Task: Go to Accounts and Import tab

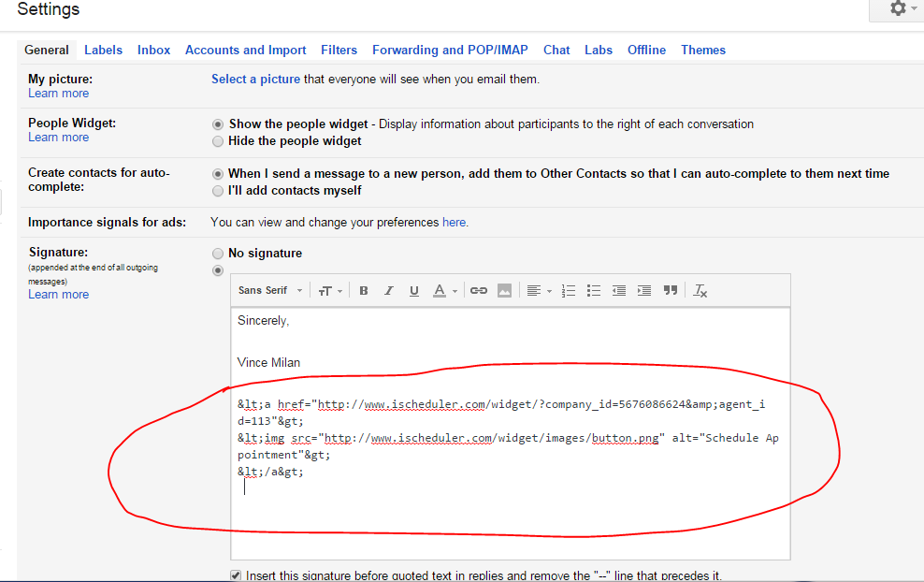Action: coord(246,51)
